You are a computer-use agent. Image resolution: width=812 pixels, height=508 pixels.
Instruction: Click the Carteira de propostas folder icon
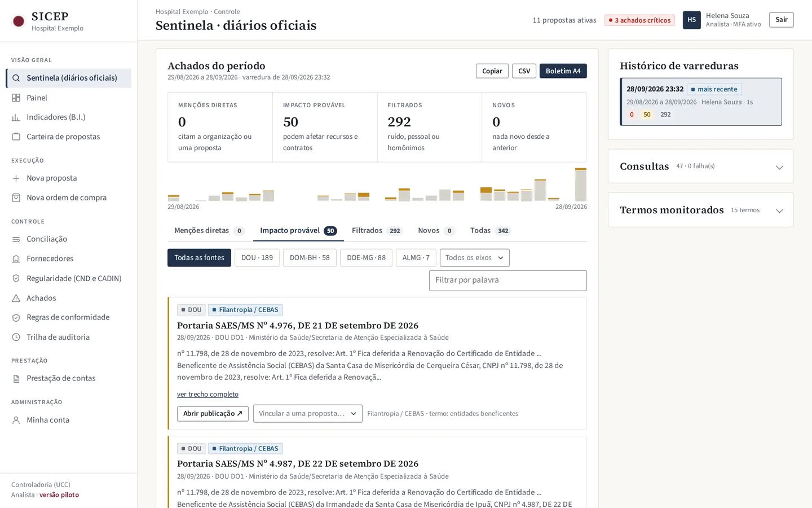(x=16, y=137)
